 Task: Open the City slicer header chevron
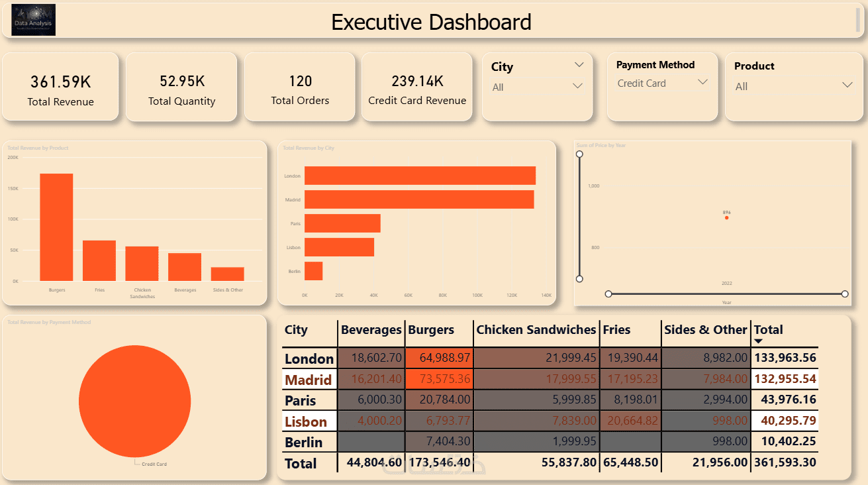(579, 65)
